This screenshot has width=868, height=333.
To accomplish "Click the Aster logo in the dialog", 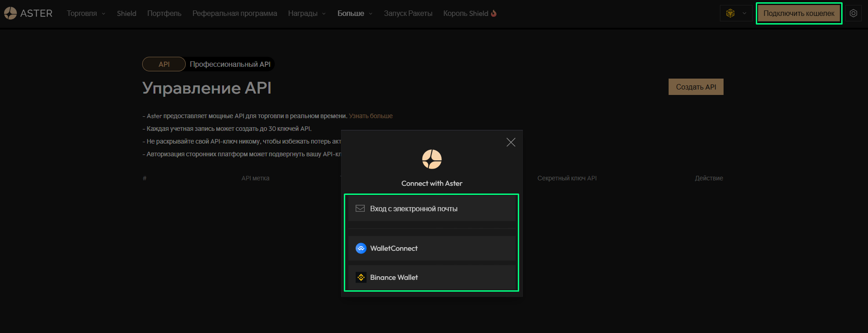I will (x=432, y=159).
